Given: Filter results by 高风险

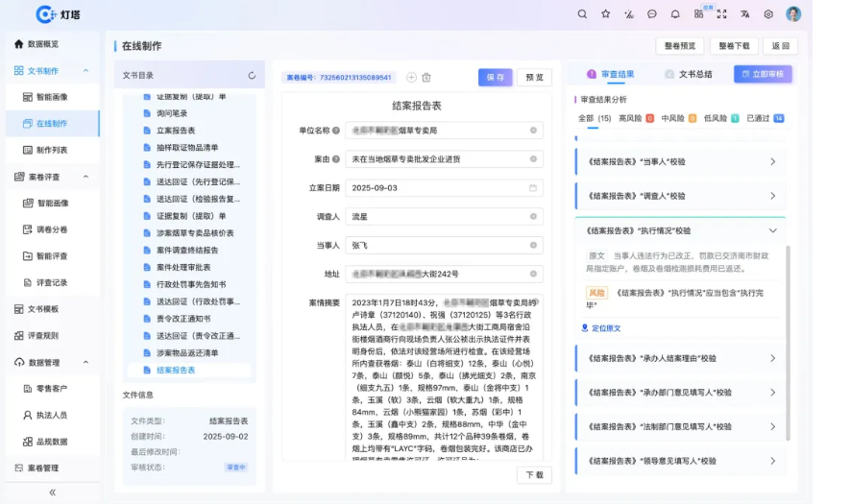Looking at the screenshot, I should pos(636,118).
